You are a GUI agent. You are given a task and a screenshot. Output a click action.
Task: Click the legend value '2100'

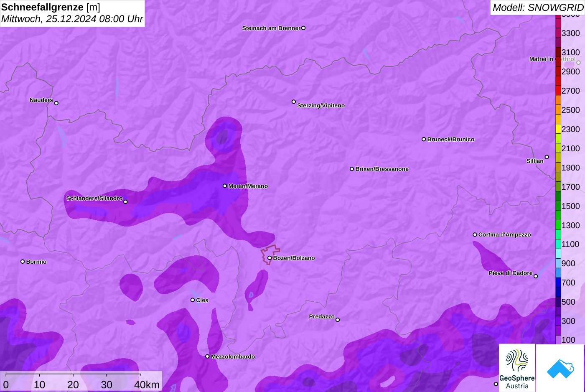570,148
